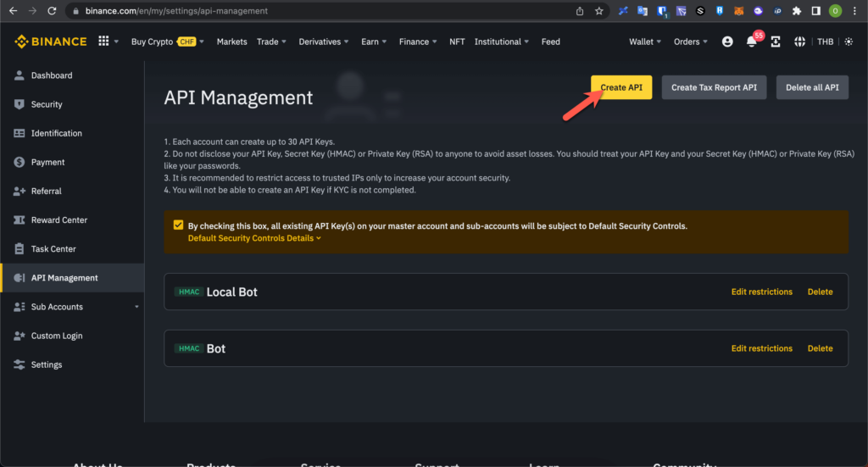The height and width of the screenshot is (467, 868).
Task: Open the Orders dropdown
Action: coord(690,42)
